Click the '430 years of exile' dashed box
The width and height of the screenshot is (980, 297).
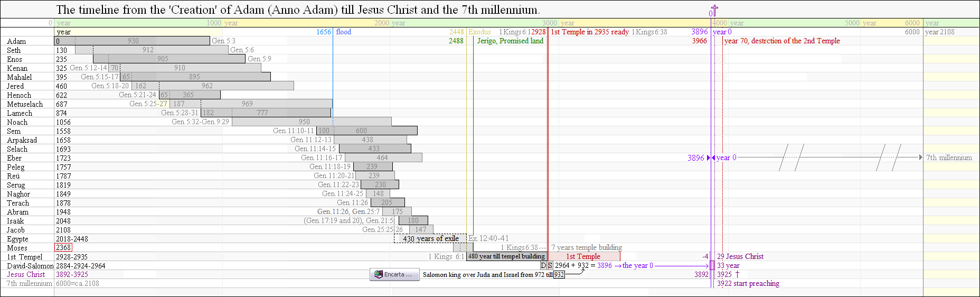pos(430,238)
